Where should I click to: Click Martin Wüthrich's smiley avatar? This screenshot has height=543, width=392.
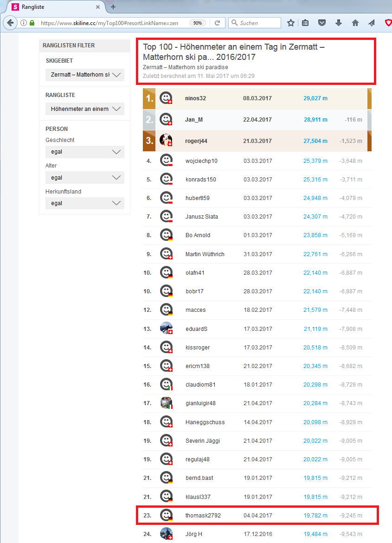166,254
